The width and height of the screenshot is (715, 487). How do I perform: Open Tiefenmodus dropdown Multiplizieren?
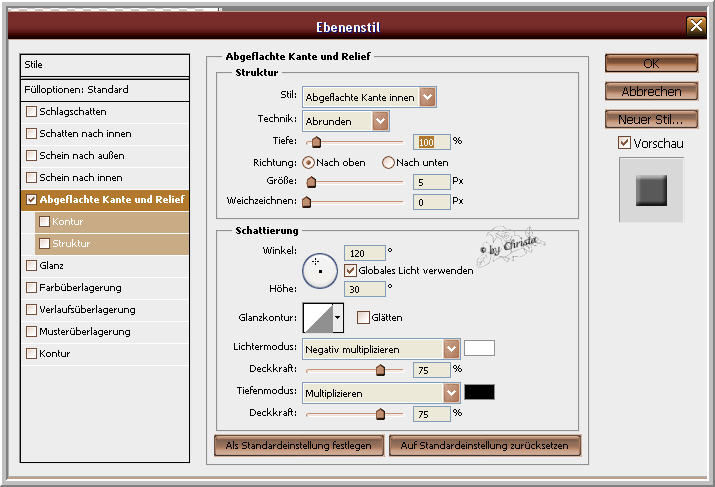point(381,393)
